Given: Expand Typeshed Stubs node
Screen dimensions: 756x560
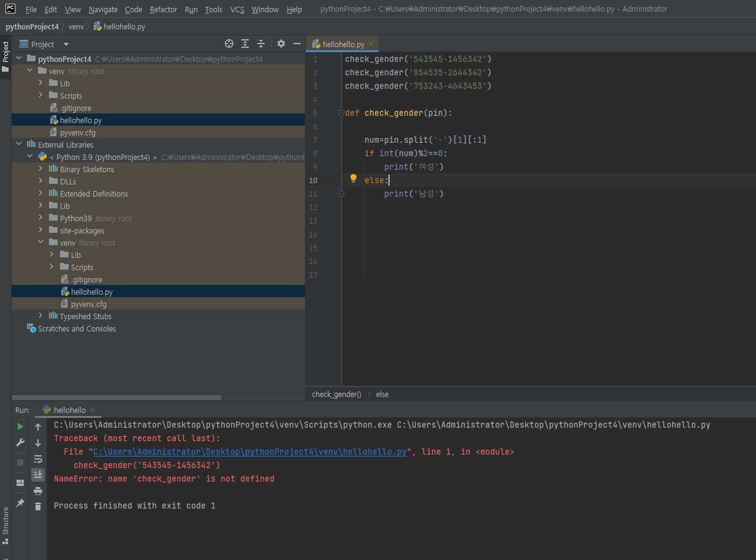Looking at the screenshot, I should [x=40, y=316].
